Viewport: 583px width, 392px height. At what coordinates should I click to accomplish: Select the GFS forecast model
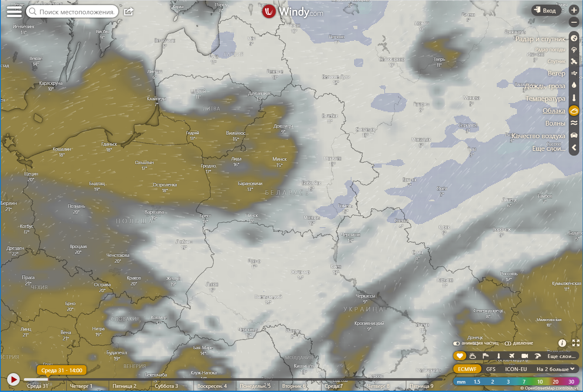coord(491,369)
